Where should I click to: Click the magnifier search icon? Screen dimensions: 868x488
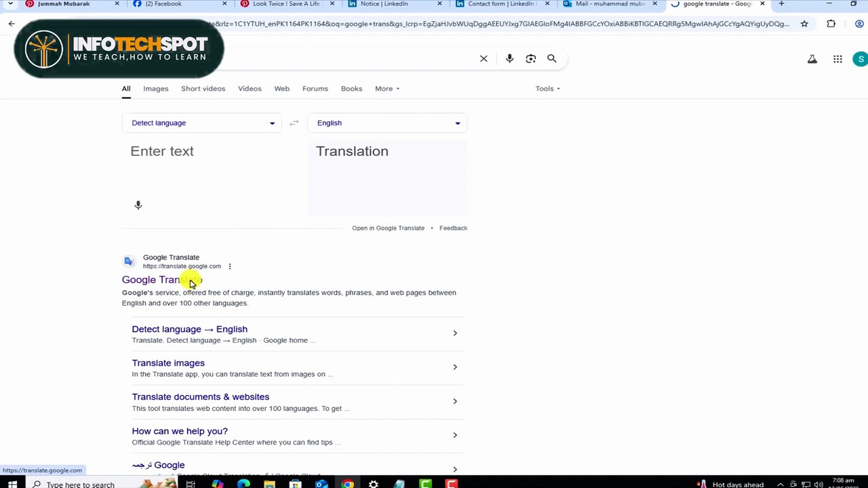point(552,59)
